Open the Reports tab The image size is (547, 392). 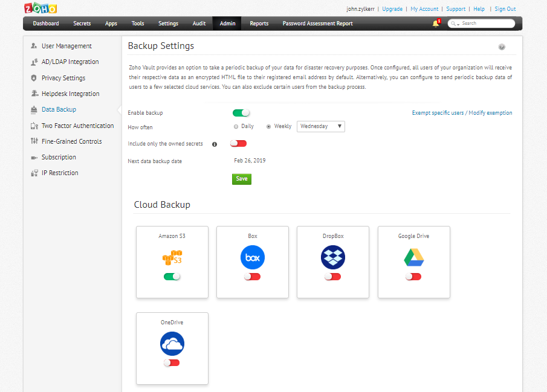[x=259, y=24]
